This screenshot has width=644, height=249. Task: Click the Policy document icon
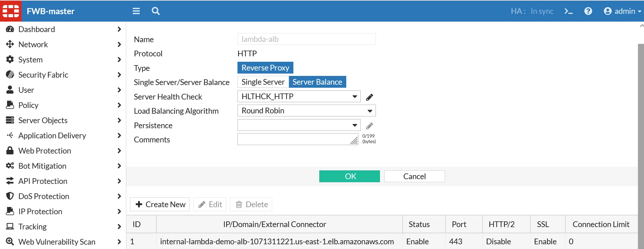click(x=10, y=105)
